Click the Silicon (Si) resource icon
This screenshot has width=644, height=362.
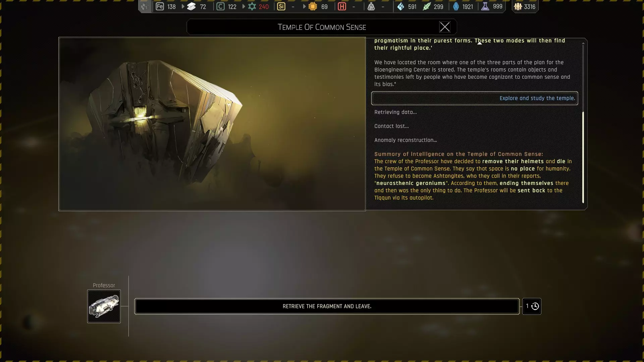[x=281, y=6]
